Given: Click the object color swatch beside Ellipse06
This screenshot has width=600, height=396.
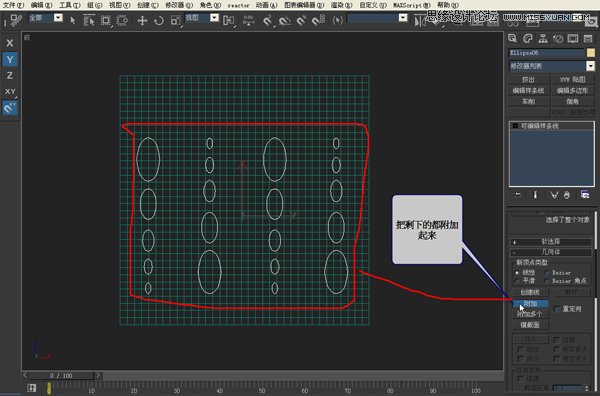Looking at the screenshot, I should [591, 52].
